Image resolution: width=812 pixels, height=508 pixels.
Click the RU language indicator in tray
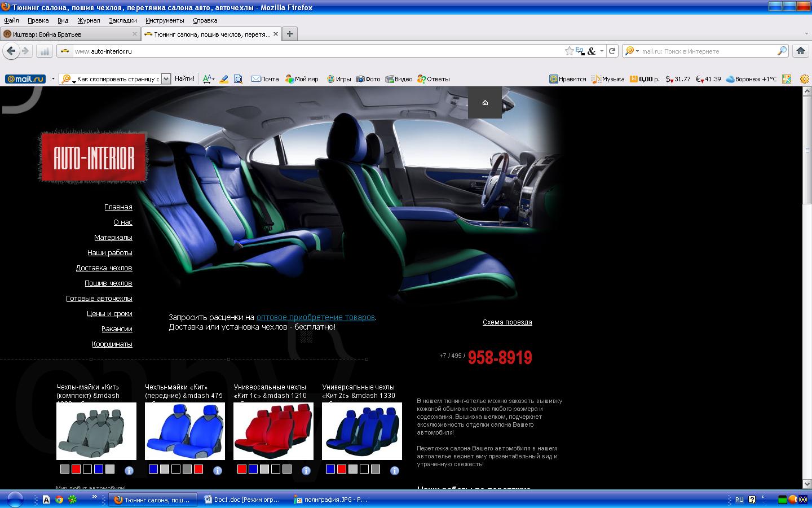739,500
